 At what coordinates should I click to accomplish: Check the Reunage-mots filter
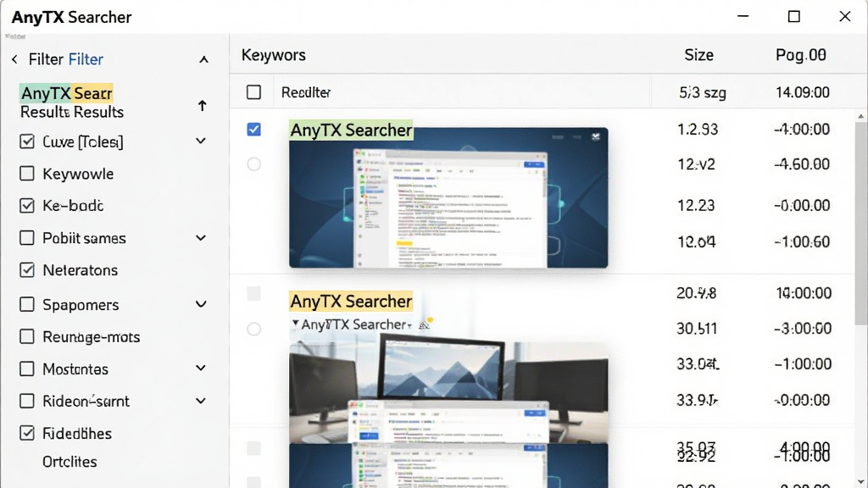pyautogui.click(x=26, y=336)
